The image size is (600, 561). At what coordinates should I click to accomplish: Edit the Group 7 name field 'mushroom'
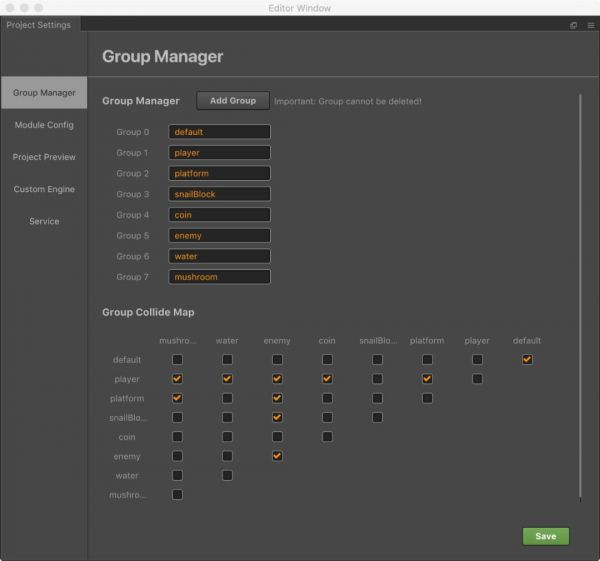point(219,277)
